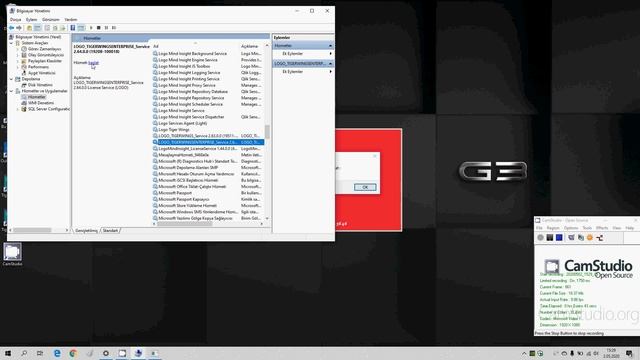
Task: Show hidden system tray icons chevron
Action: [524, 353]
